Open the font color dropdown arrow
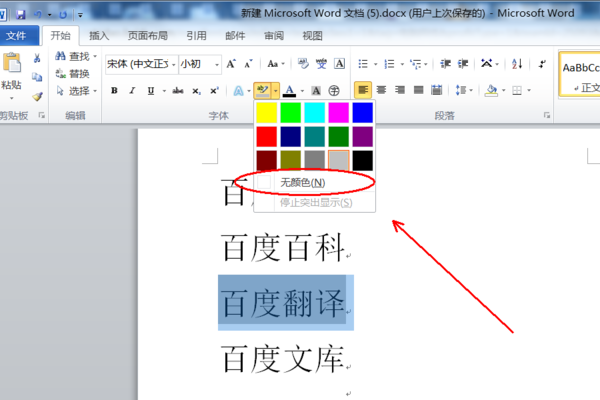This screenshot has height=400, width=600. coord(302,91)
